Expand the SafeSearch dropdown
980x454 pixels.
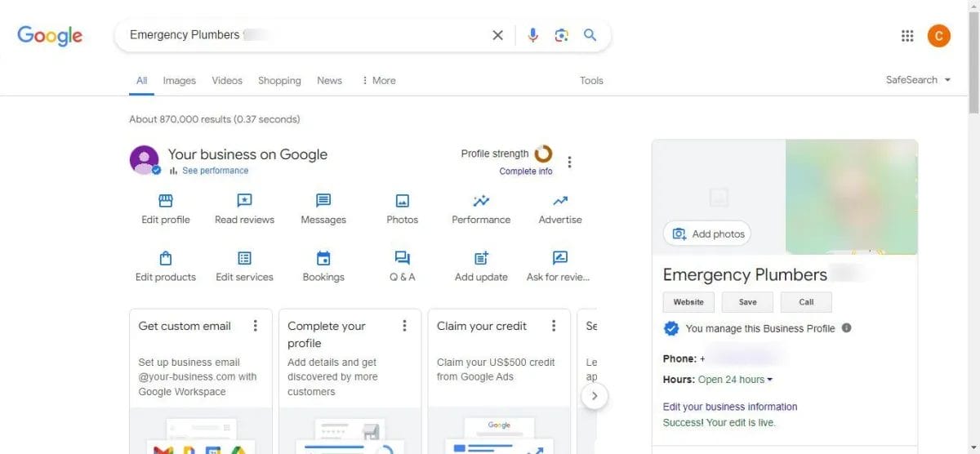(919, 80)
